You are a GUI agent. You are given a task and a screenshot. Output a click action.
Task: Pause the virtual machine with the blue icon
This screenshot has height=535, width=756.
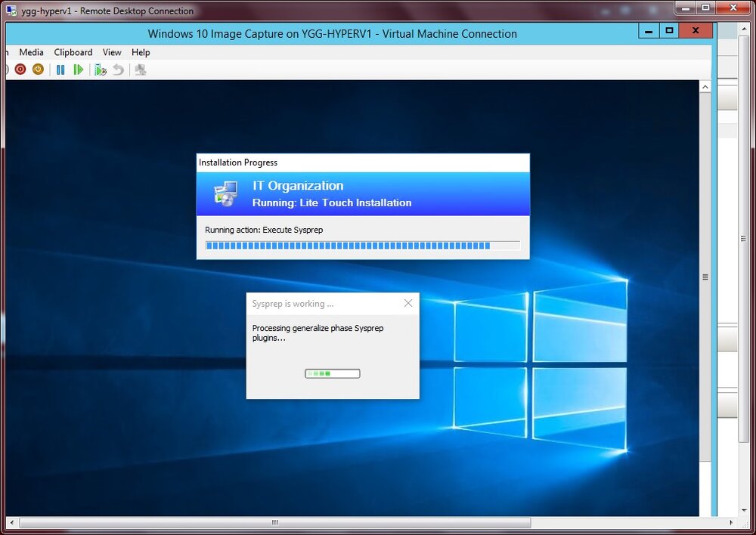[x=60, y=70]
